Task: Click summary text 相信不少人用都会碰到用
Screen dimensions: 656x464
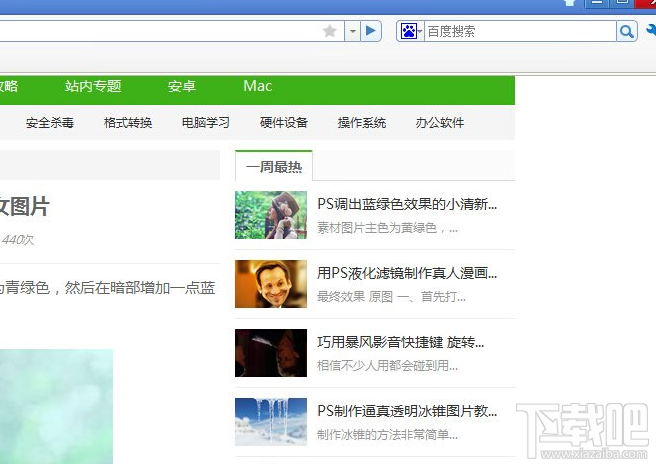Action: (387, 366)
